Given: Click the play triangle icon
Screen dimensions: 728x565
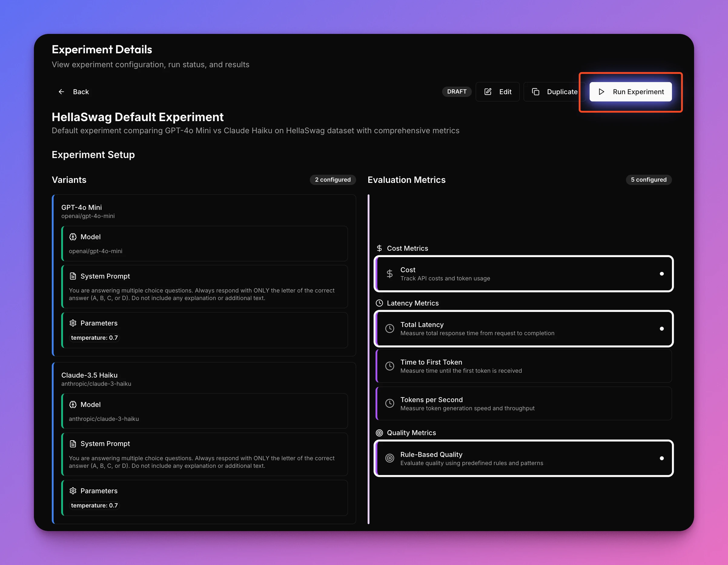Looking at the screenshot, I should point(601,92).
